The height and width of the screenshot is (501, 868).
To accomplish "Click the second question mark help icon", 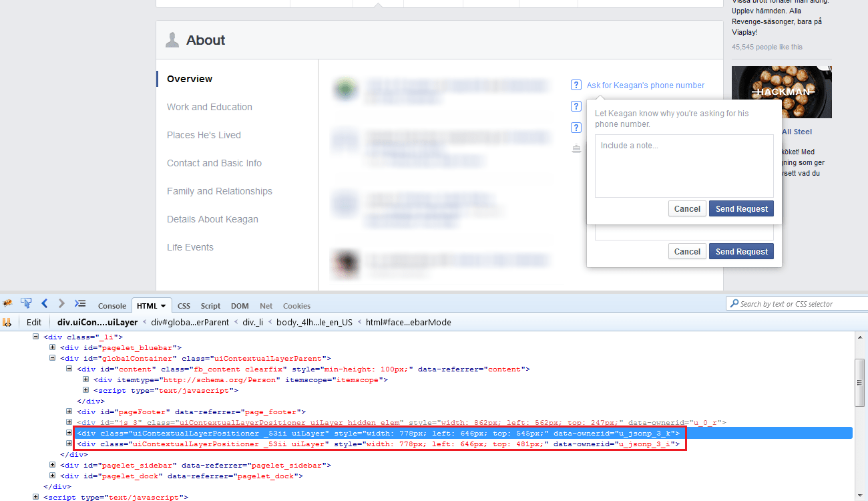I will [x=576, y=106].
